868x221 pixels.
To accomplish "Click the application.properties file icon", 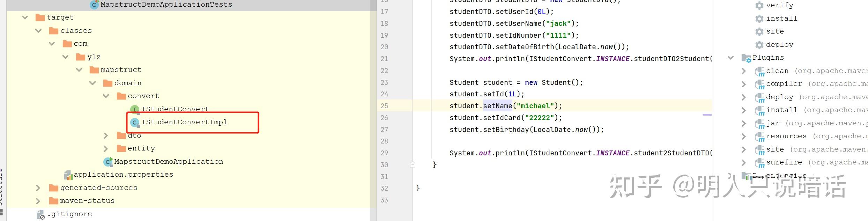I will point(68,175).
